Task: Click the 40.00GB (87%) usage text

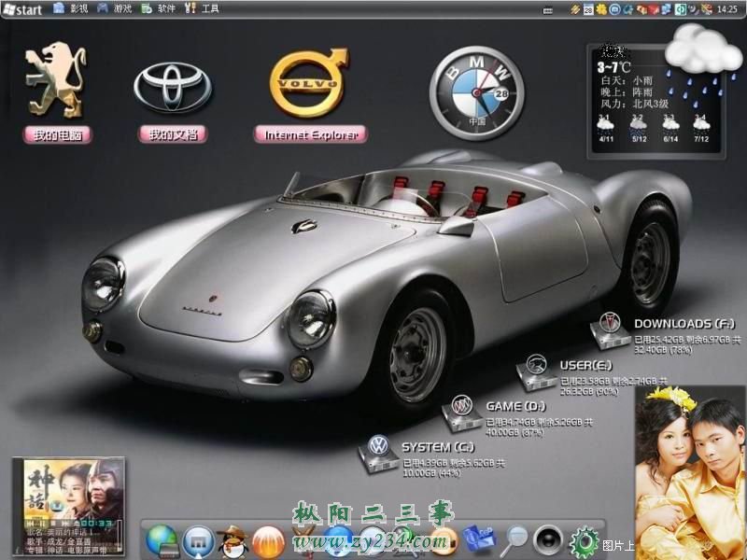Action: 514,432
